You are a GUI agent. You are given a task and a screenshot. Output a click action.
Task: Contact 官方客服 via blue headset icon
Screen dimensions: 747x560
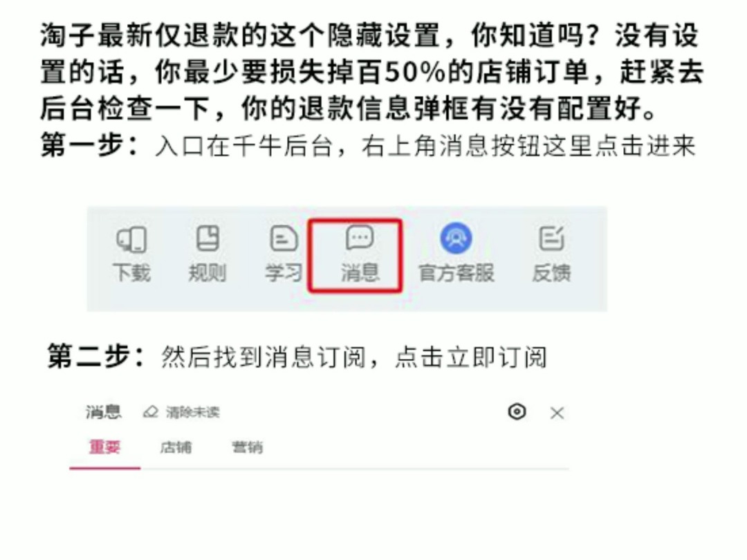pos(456,238)
